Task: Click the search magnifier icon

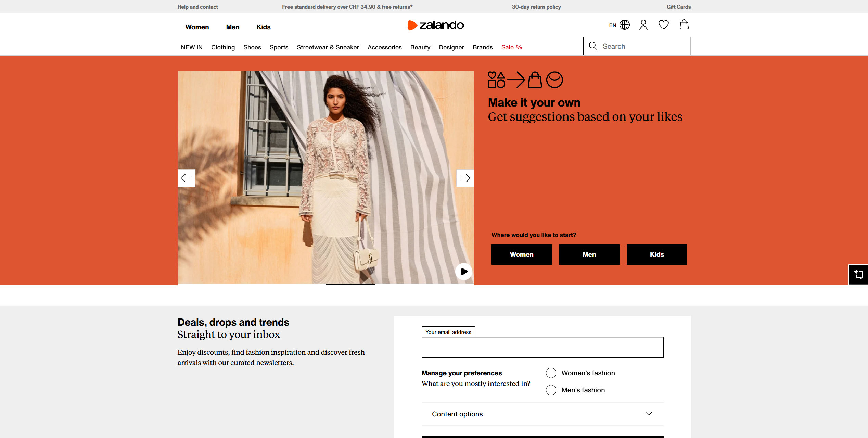Action: [x=593, y=46]
